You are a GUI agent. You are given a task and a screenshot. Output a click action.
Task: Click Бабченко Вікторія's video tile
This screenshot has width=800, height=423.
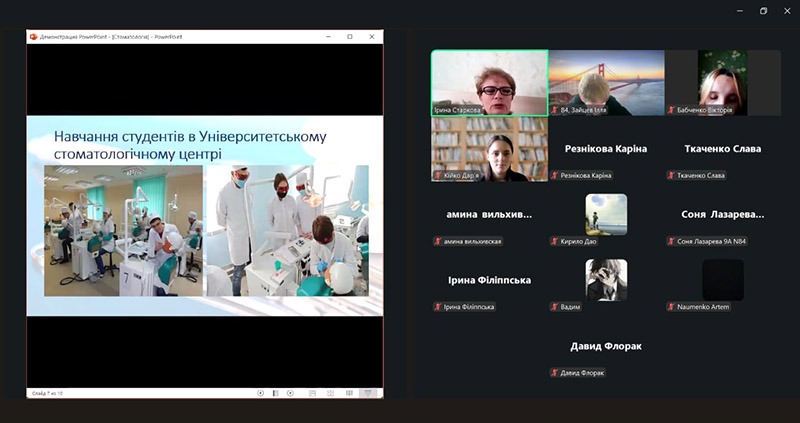723,83
